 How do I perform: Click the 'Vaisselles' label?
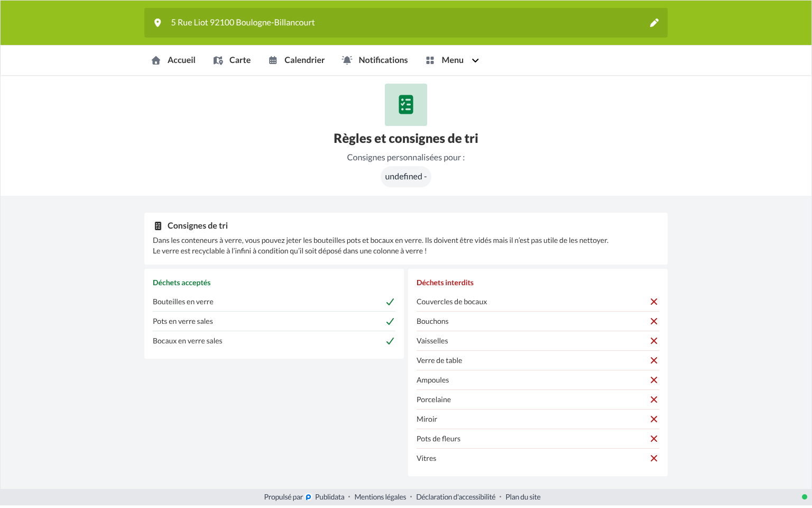(x=432, y=341)
